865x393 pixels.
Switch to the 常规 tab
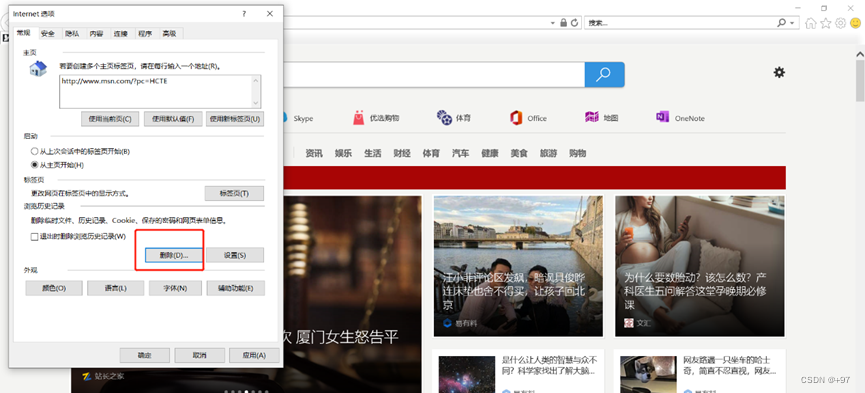click(x=23, y=33)
